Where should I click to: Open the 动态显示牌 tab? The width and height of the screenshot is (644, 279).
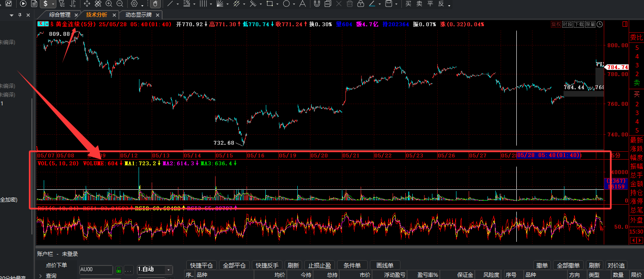[139, 15]
